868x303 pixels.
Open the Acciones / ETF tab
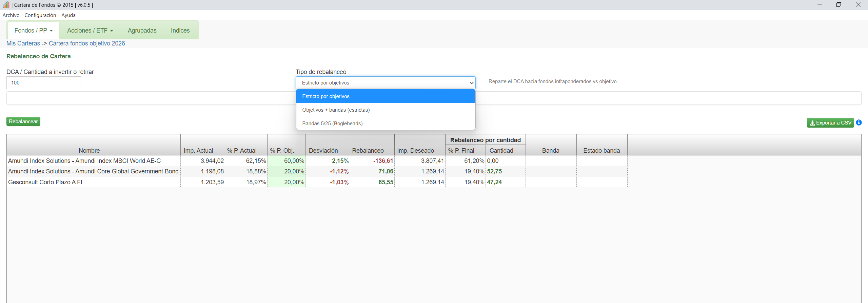pyautogui.click(x=90, y=31)
